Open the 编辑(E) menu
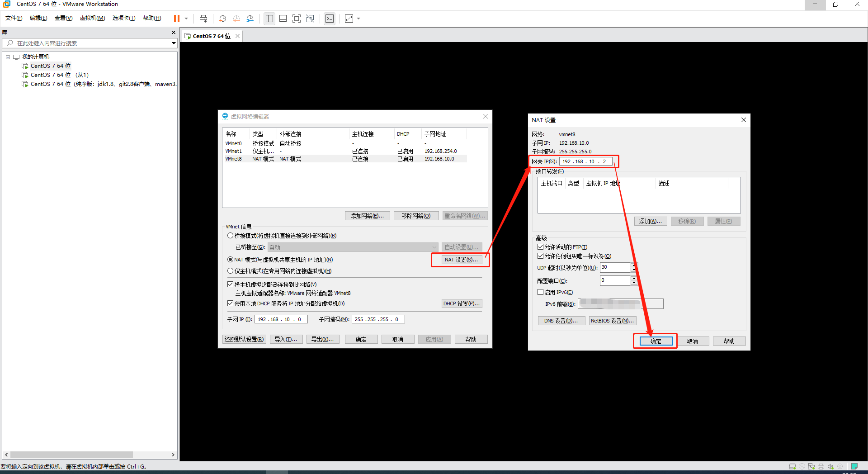 (38, 18)
